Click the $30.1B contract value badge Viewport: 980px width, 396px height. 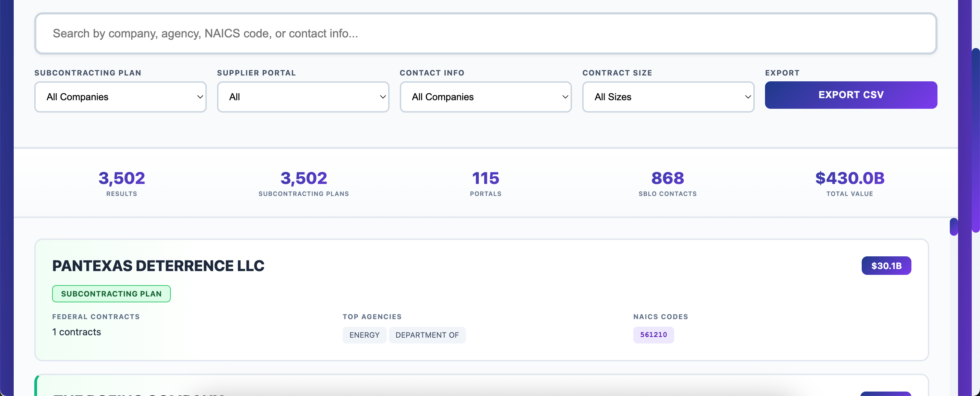(x=886, y=266)
